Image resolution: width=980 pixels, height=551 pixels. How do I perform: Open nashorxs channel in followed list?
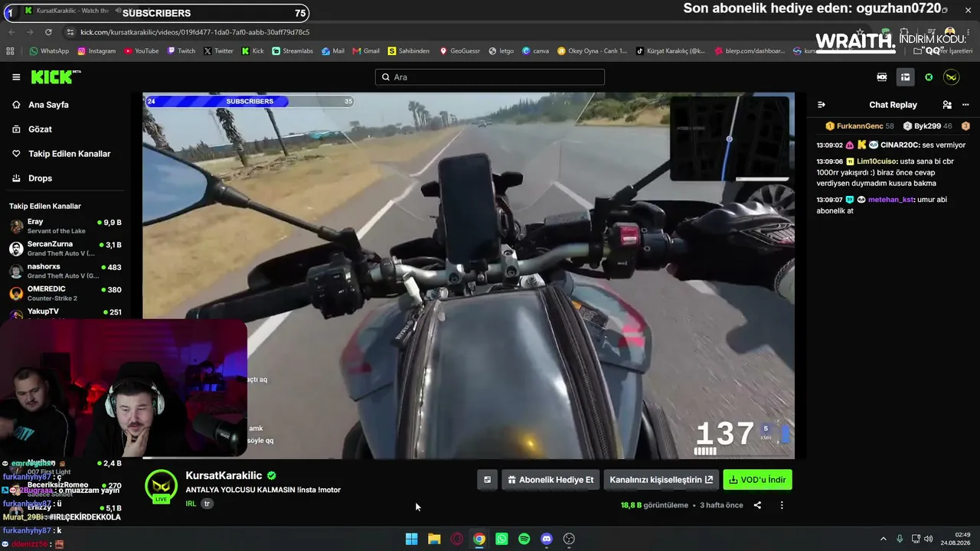(65, 271)
